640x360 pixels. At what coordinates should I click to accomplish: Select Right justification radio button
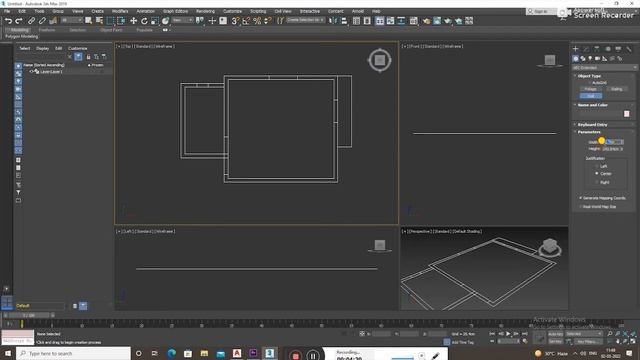tap(597, 182)
